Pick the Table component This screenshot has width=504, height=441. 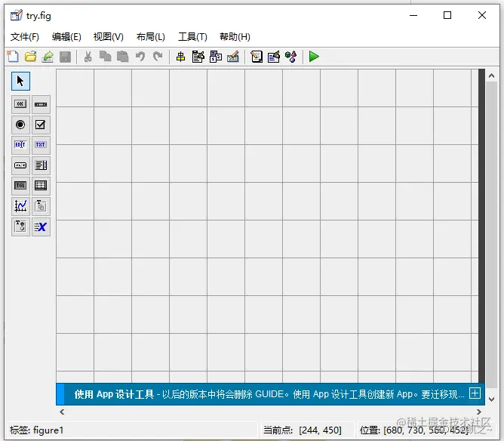coord(41,186)
